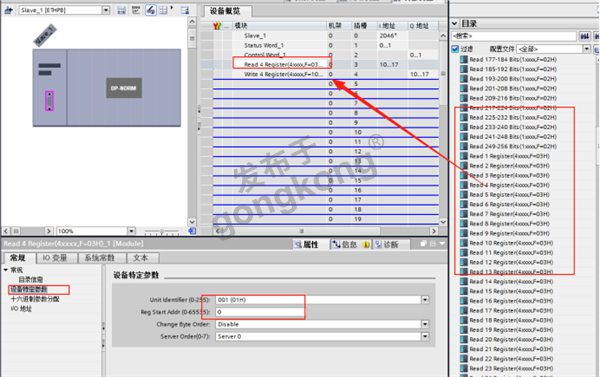Select 目录信息 in the tree
Screen dimensions: 600x377
31,280
